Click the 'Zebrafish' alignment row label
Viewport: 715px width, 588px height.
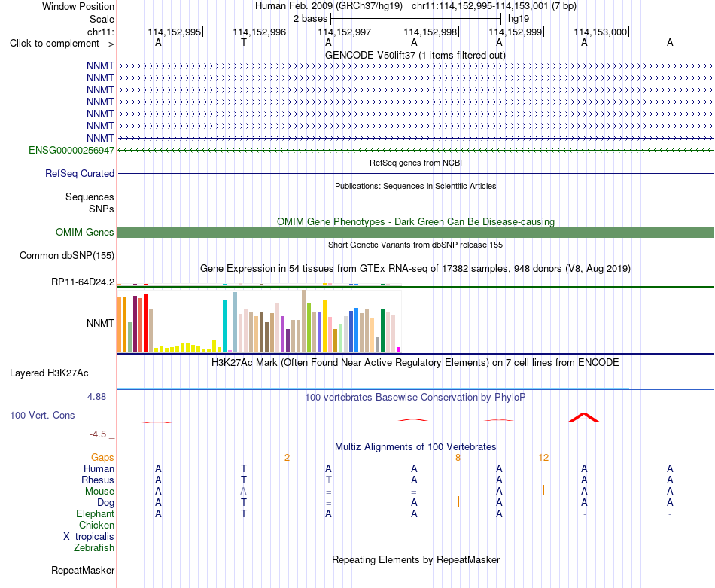[94, 547]
